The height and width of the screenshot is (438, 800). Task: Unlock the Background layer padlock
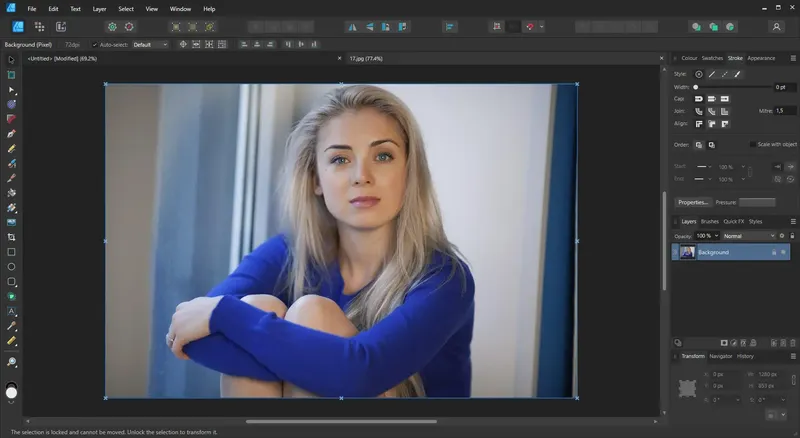click(x=773, y=252)
